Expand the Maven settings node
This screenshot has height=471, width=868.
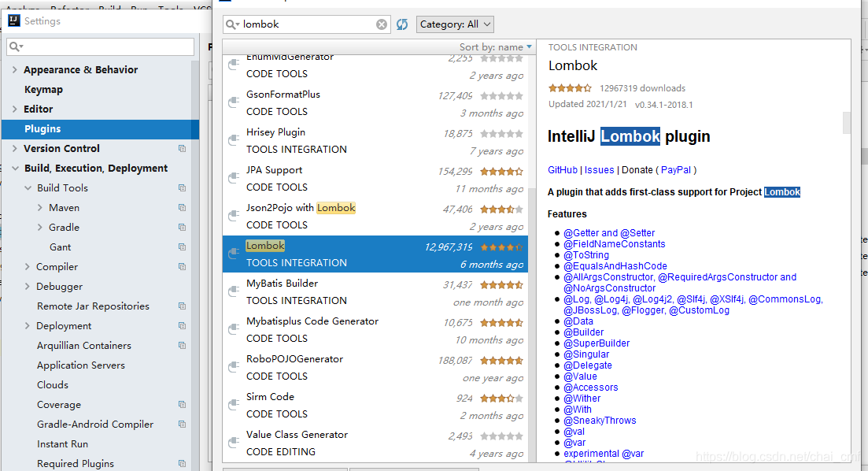(40, 208)
